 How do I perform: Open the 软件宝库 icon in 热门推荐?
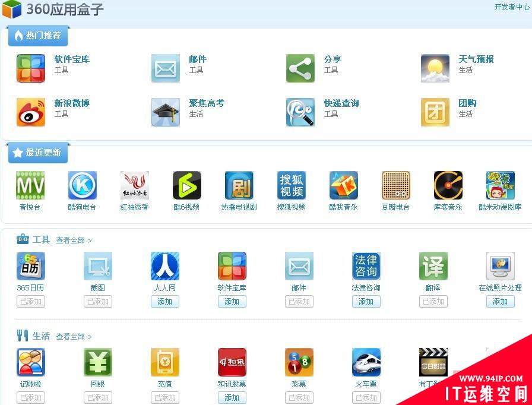click(31, 68)
